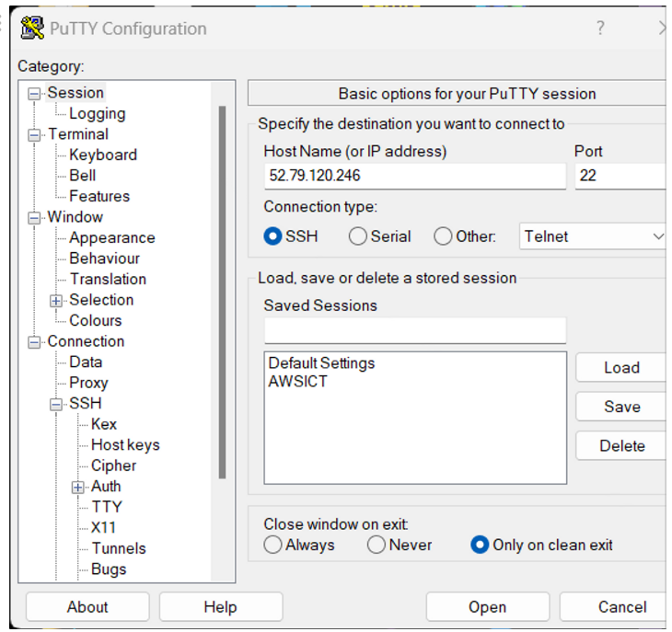Collapse the SSH tree node

point(56,405)
